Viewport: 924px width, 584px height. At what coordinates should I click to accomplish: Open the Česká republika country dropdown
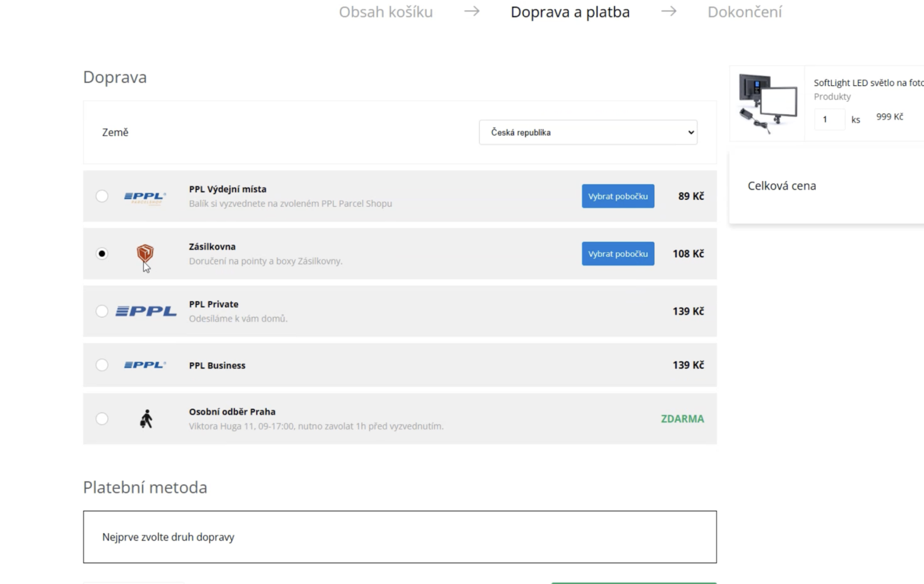click(x=588, y=132)
